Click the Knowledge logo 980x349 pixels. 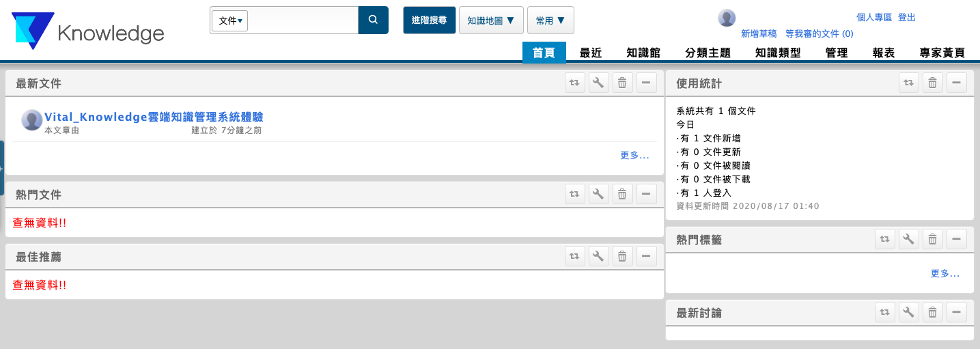click(88, 31)
